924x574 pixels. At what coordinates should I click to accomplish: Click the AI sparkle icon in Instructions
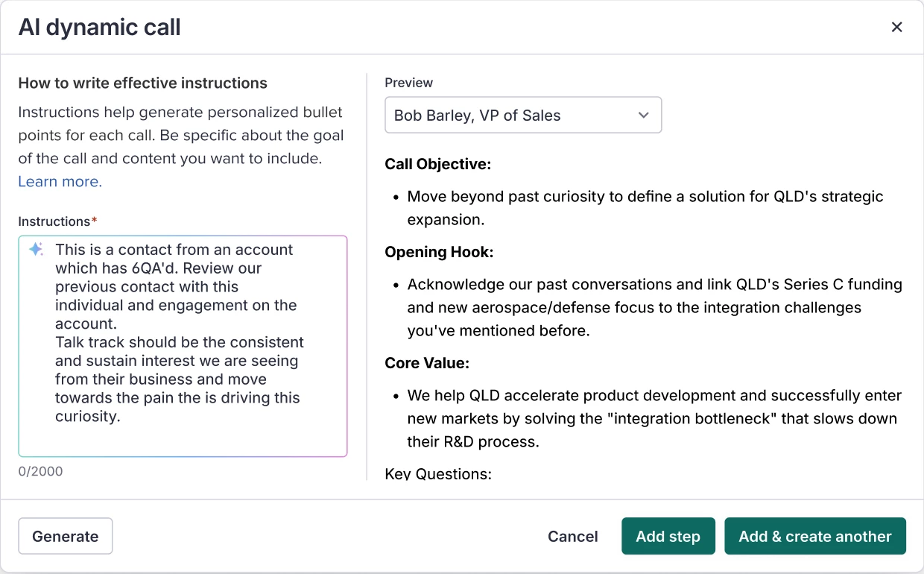tap(36, 250)
